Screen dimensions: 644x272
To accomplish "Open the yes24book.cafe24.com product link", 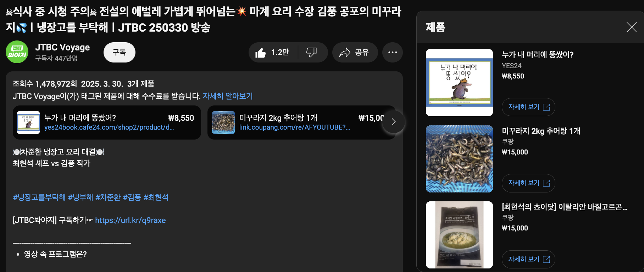I will tap(109, 127).
